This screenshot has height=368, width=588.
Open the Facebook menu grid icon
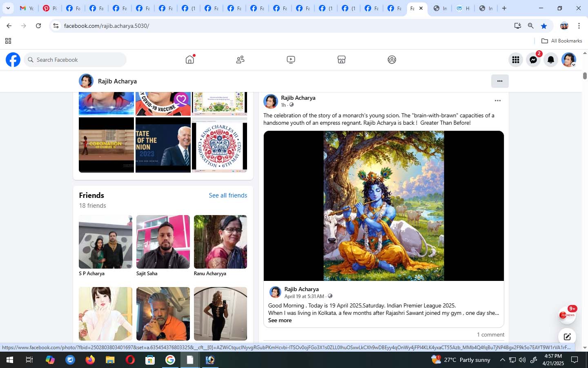coord(516,60)
